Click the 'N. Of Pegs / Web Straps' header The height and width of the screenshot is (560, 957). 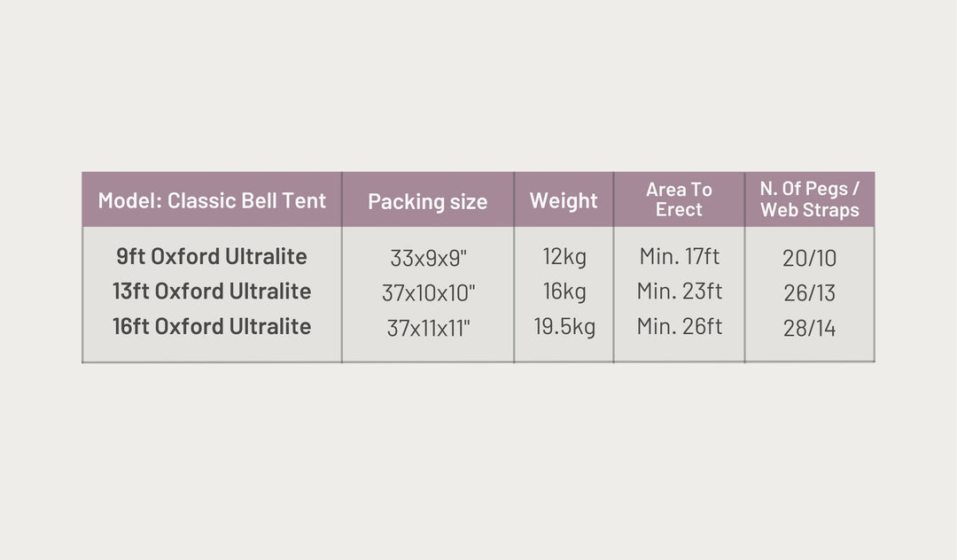pos(809,199)
